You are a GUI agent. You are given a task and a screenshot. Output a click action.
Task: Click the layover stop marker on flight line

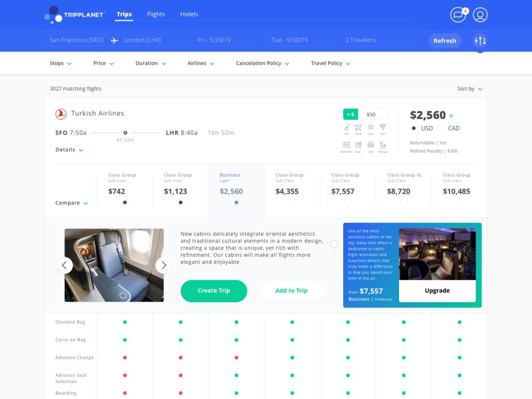tap(125, 132)
